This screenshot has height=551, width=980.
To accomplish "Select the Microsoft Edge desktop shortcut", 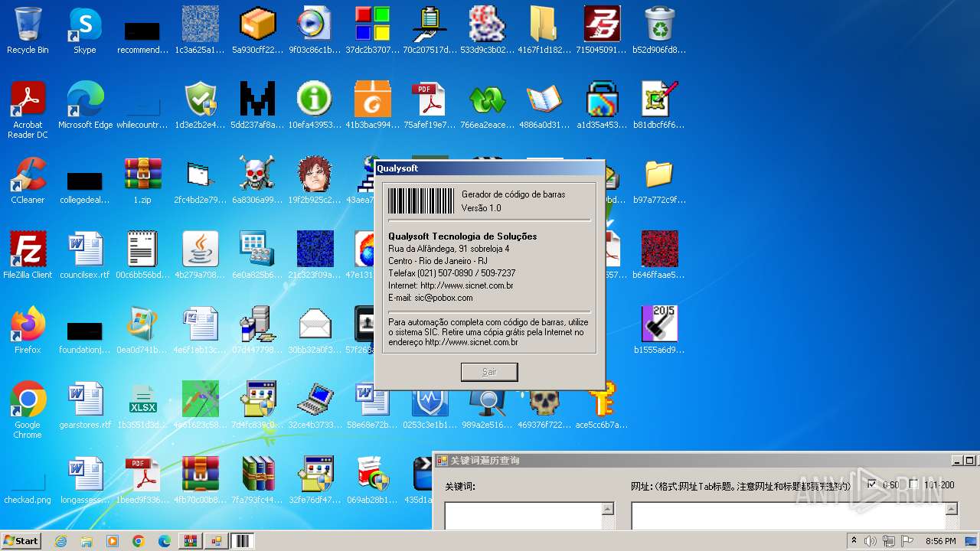I will pos(85,106).
